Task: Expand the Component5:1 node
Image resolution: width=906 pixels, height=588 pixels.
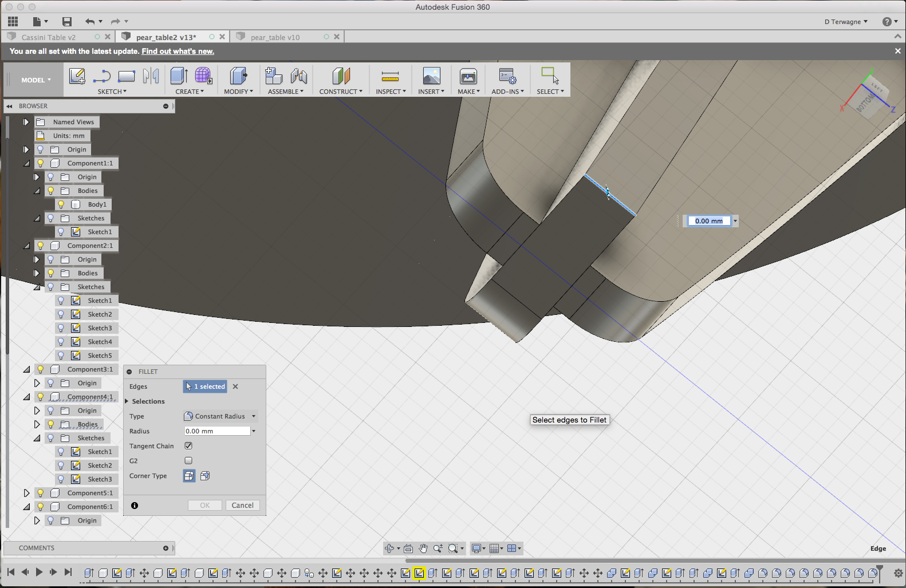Action: [26, 493]
